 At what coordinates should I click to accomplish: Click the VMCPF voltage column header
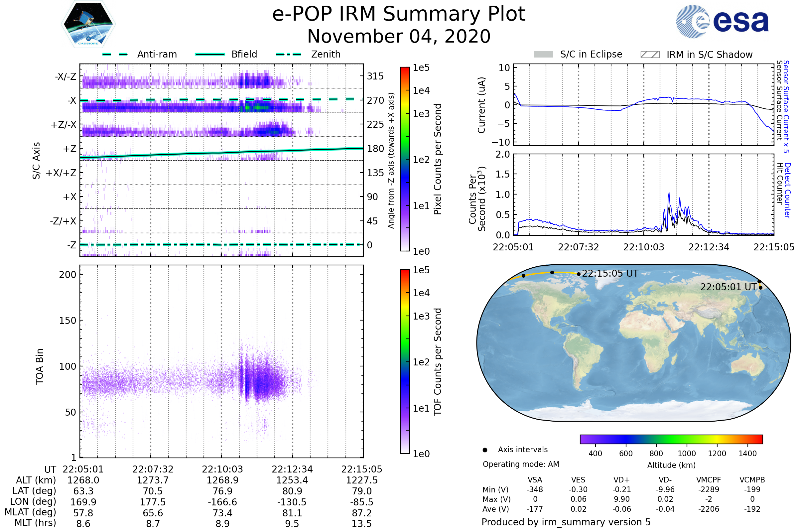click(709, 480)
